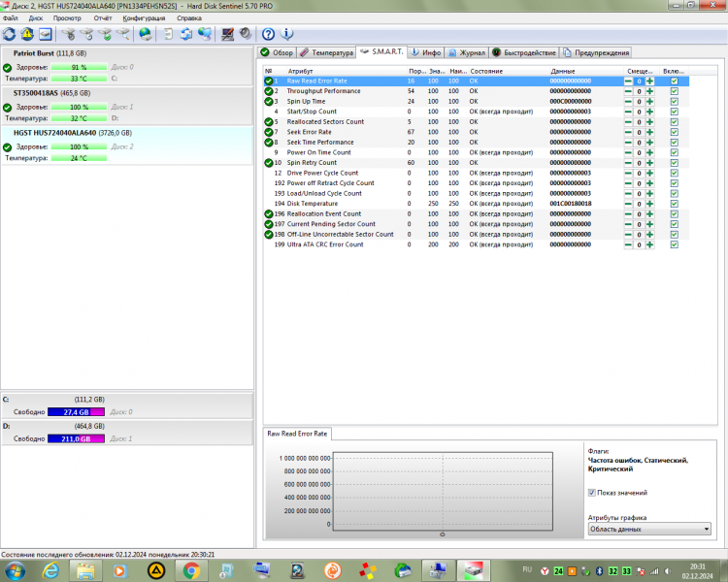Select the ST3500418AS disk entry
The height and width of the screenshot is (582, 728).
(x=127, y=106)
